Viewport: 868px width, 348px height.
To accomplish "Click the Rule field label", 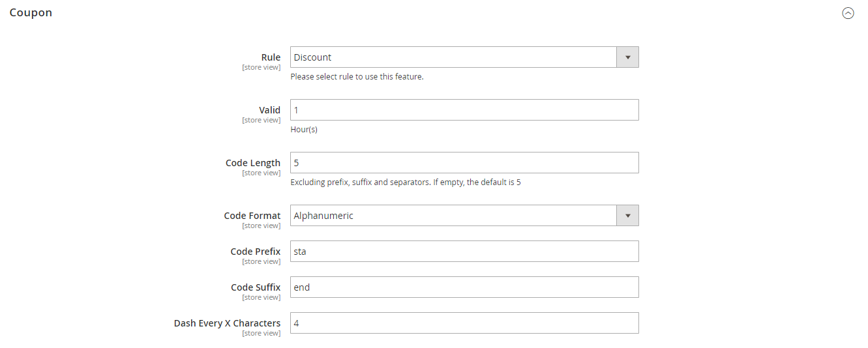I will (271, 57).
